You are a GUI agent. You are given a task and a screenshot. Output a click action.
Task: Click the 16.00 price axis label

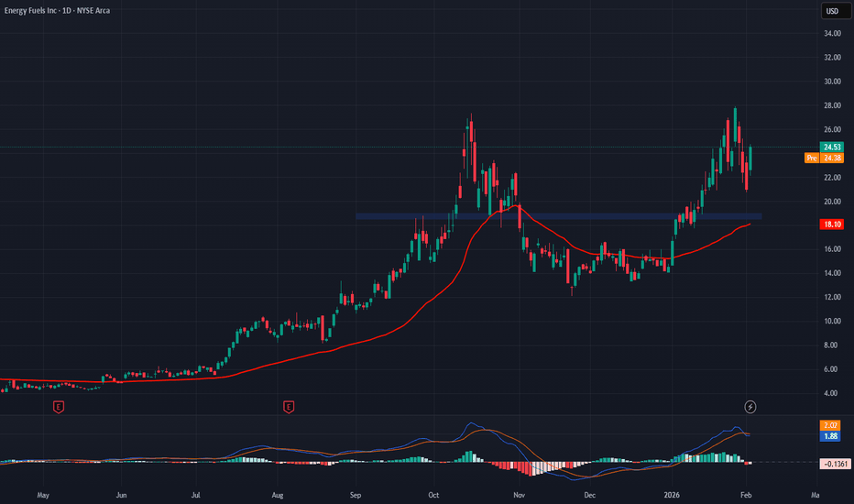point(832,249)
